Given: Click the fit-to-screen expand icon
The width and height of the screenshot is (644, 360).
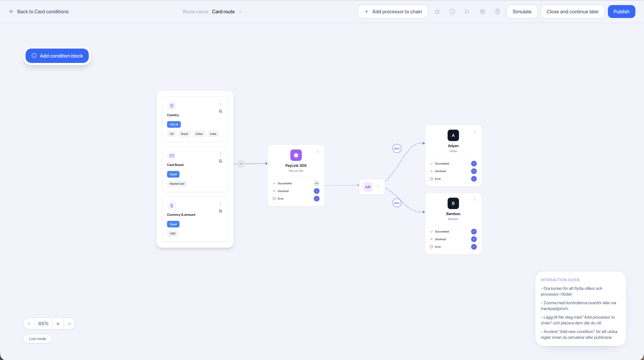Looking at the screenshot, I should pos(70,324).
